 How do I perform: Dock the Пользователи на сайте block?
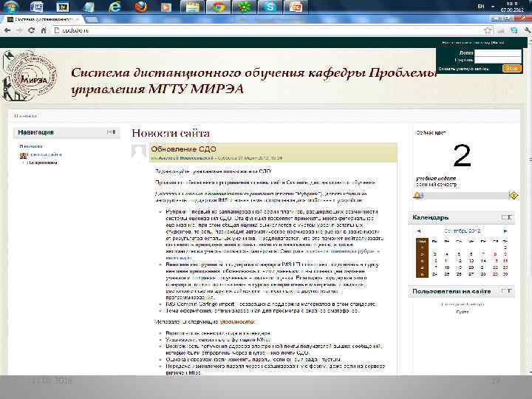click(509, 291)
